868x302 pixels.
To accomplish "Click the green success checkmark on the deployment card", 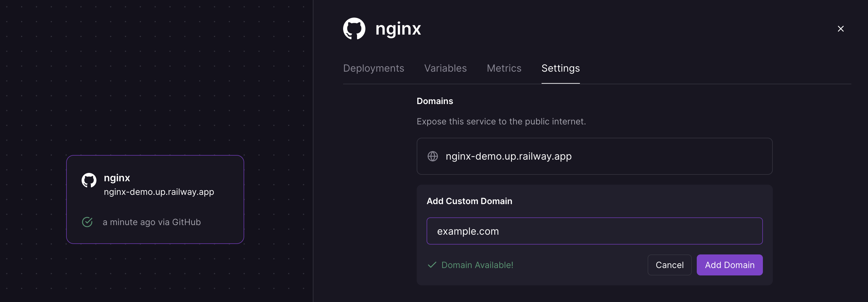I will pos(87,221).
